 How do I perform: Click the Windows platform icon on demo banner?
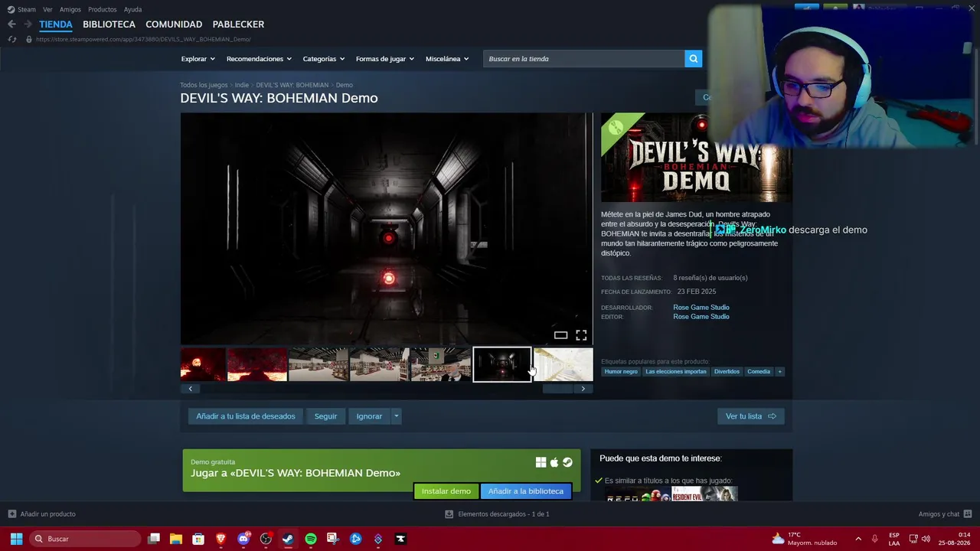pyautogui.click(x=541, y=462)
